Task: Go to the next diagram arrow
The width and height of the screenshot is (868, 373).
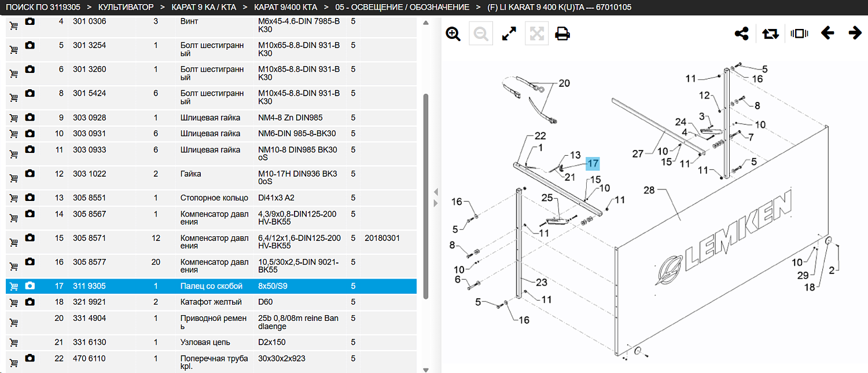Action: tap(855, 33)
